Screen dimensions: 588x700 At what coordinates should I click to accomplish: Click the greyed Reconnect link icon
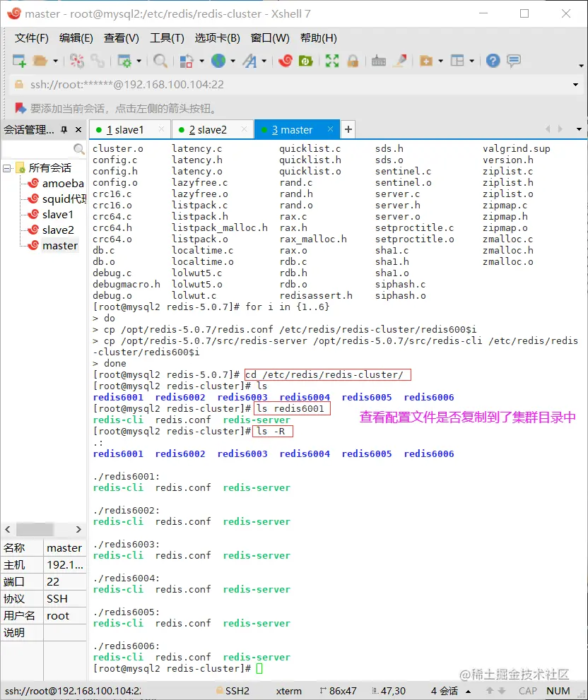tap(98, 61)
